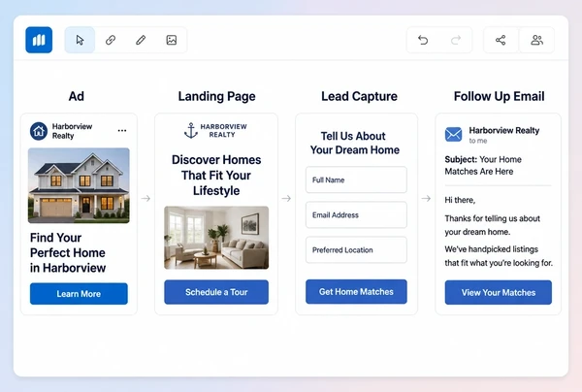
Task: Select the Harborview Realty name in the ad header
Action: tap(72, 131)
